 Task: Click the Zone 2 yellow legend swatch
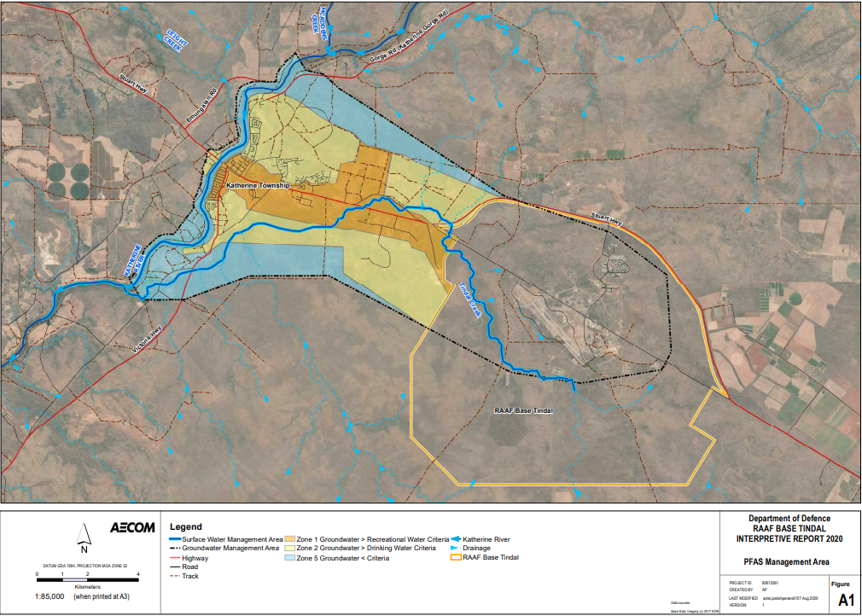point(289,549)
